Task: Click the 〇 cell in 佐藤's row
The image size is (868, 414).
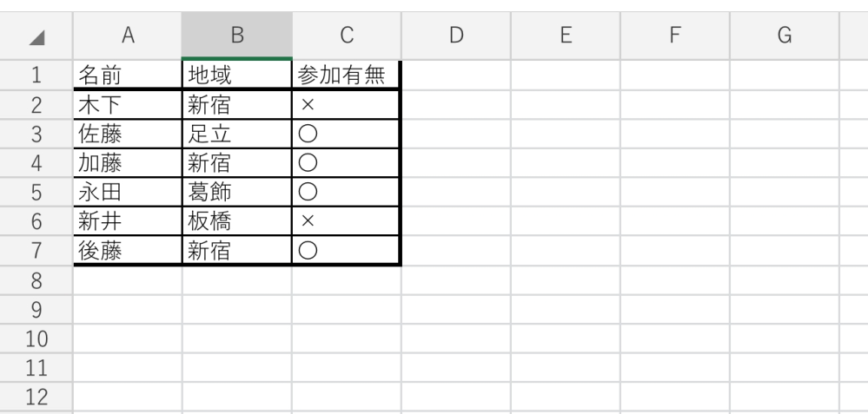Action: (x=346, y=134)
